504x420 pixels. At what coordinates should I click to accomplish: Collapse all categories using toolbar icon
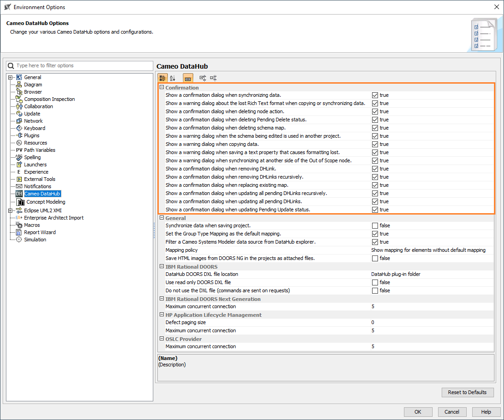point(213,78)
